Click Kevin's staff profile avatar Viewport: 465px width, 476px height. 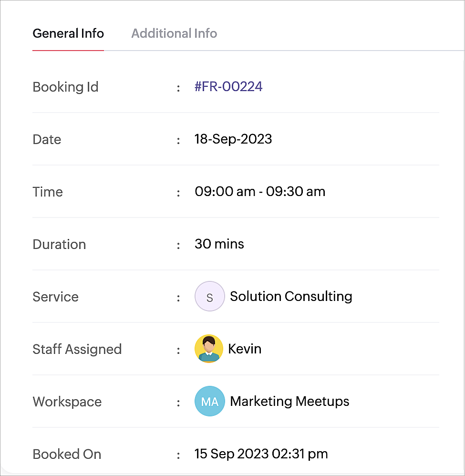209,349
